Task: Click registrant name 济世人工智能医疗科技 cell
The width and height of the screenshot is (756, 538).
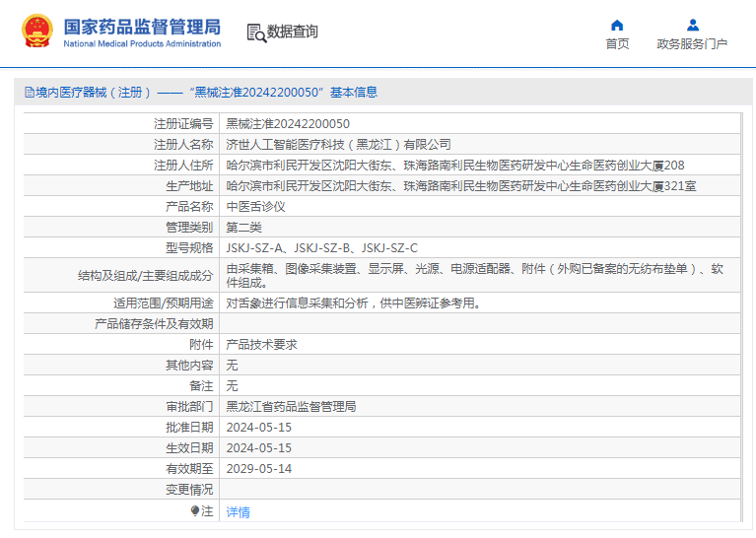Action: [338, 145]
